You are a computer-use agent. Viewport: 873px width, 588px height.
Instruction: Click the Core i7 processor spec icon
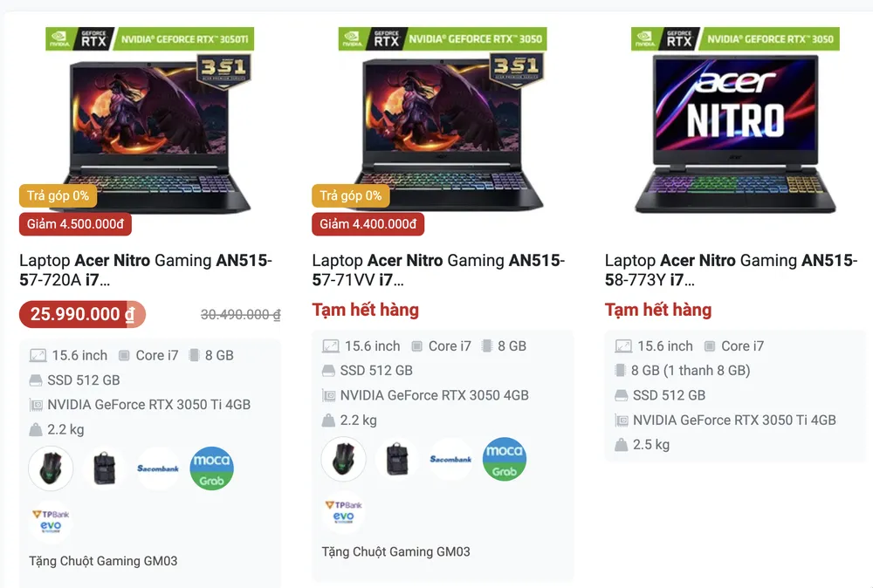click(x=122, y=355)
